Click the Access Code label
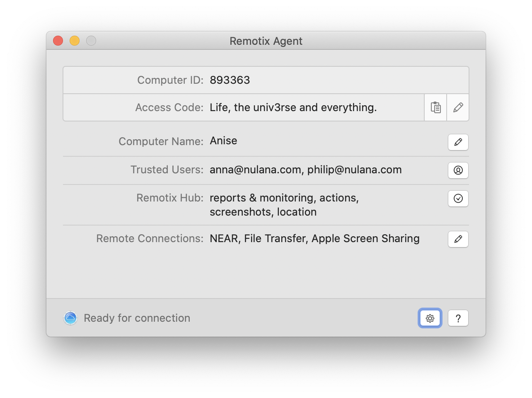Image resolution: width=532 pixels, height=398 pixels. point(169,107)
